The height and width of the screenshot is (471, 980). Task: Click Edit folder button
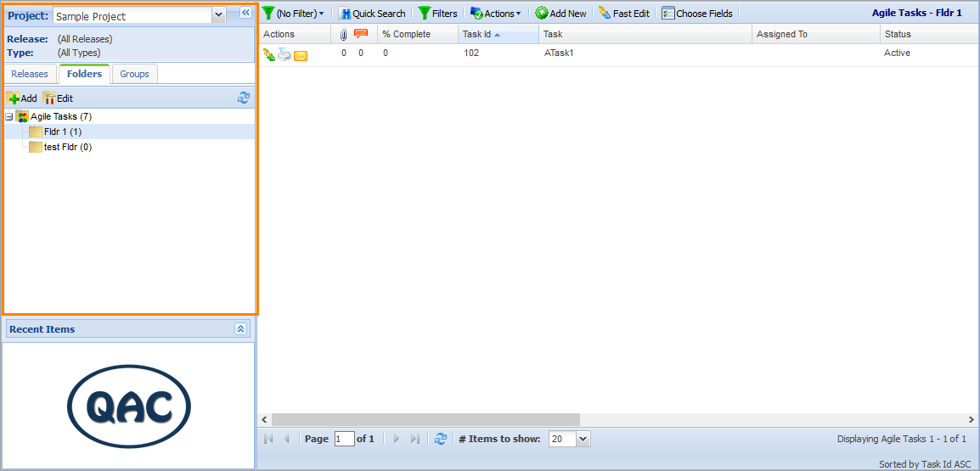[x=58, y=98]
